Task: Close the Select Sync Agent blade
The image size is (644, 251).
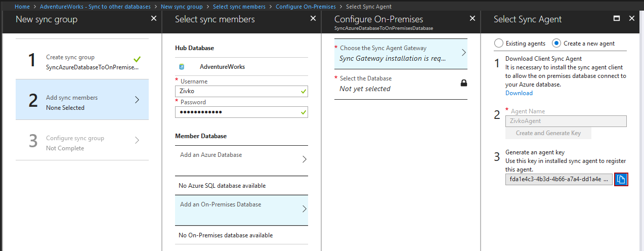Action: pos(631,18)
